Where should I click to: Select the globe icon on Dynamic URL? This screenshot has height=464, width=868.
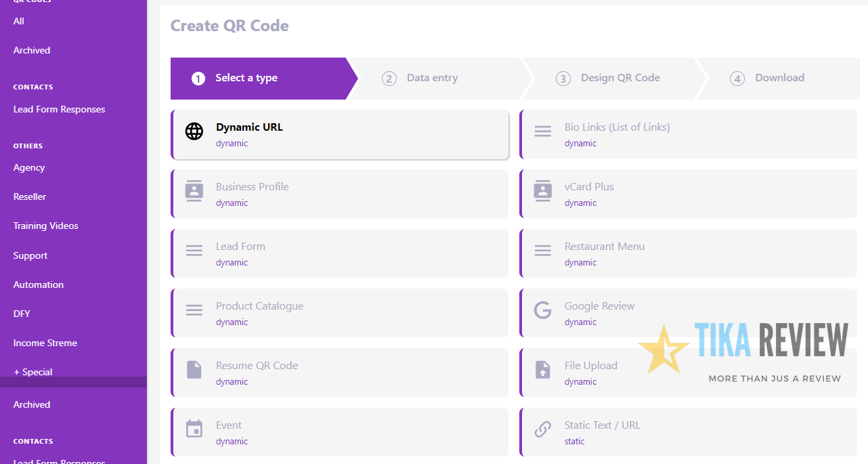tap(195, 131)
